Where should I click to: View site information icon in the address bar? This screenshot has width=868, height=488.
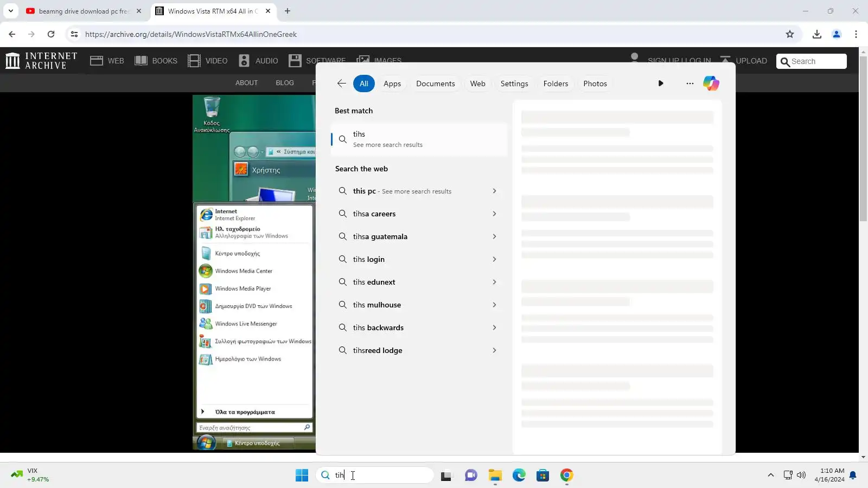[74, 34]
